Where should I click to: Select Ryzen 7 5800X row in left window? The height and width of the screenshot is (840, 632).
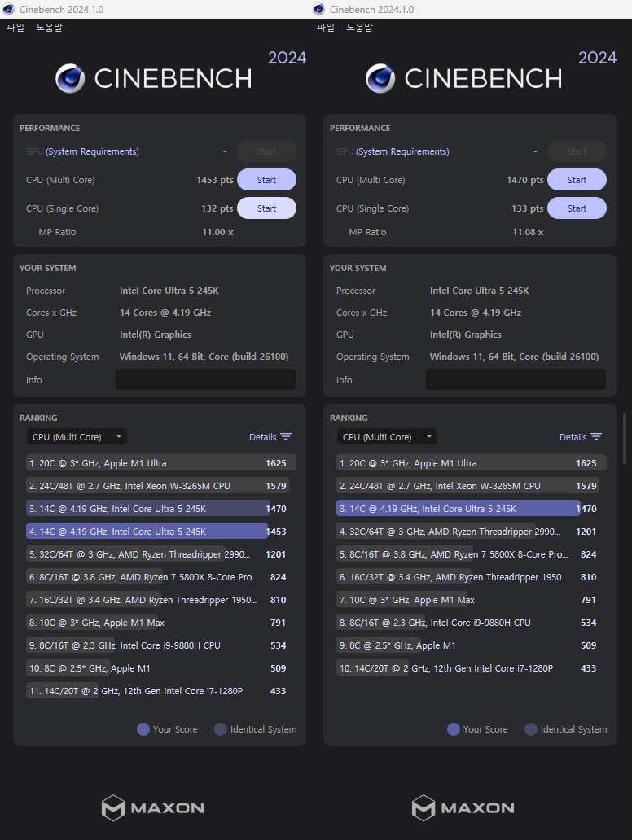click(160, 577)
